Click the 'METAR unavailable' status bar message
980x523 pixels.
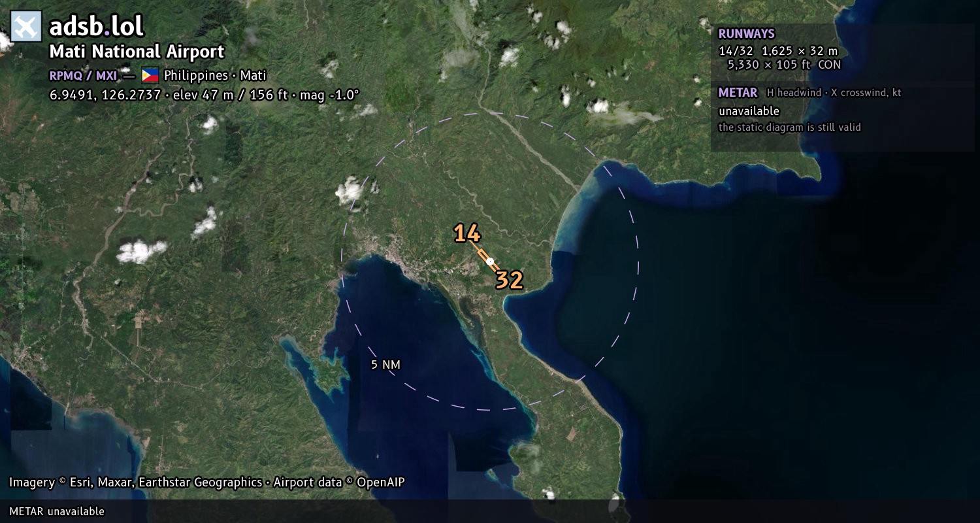click(x=57, y=511)
